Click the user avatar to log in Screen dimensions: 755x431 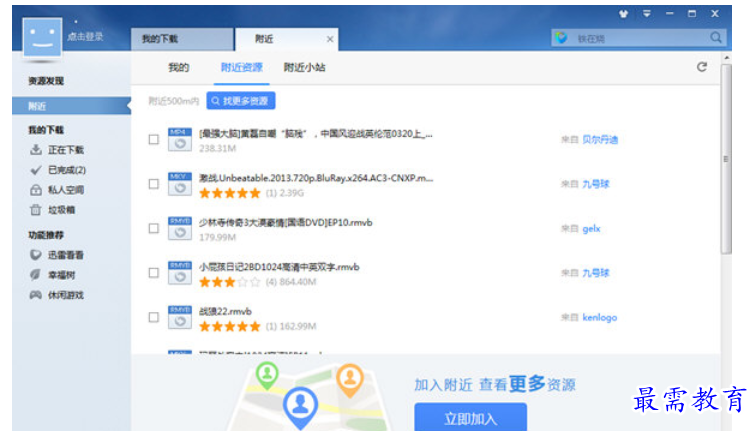click(x=42, y=37)
